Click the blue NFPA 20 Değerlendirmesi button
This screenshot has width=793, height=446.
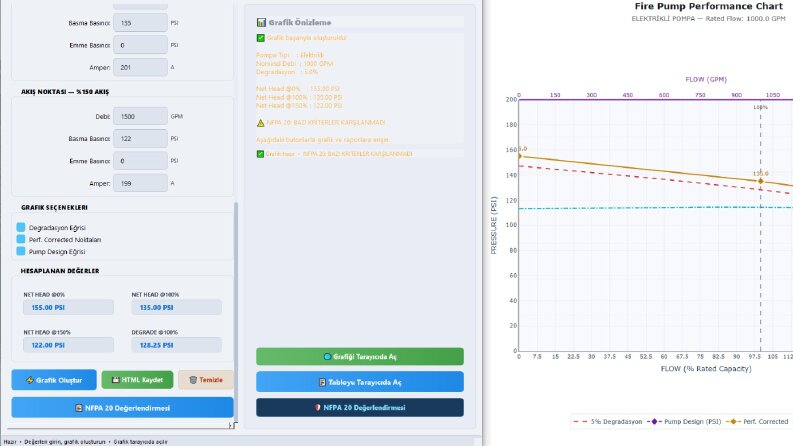point(122,408)
